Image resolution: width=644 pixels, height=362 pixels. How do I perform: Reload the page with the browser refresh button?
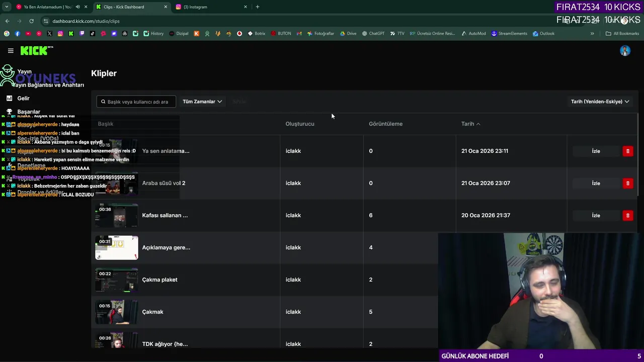(x=31, y=21)
